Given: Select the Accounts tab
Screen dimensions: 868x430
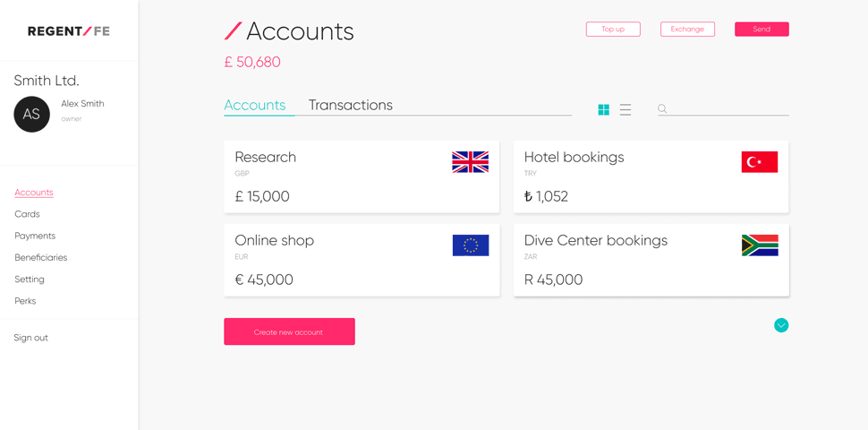Looking at the screenshot, I should (x=255, y=106).
